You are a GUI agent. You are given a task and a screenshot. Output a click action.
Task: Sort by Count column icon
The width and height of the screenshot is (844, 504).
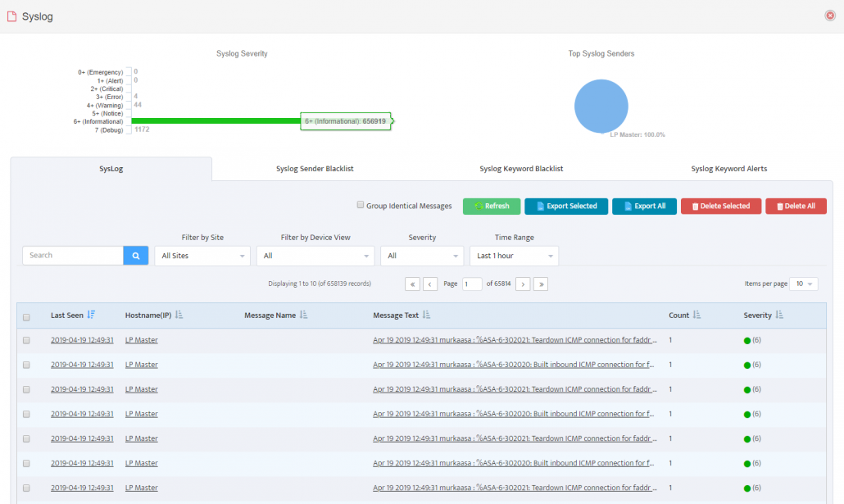[697, 315]
